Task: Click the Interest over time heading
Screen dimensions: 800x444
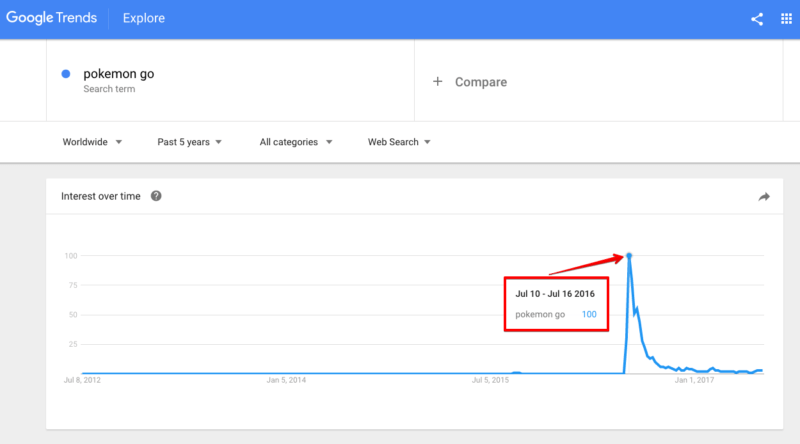Action: click(101, 196)
